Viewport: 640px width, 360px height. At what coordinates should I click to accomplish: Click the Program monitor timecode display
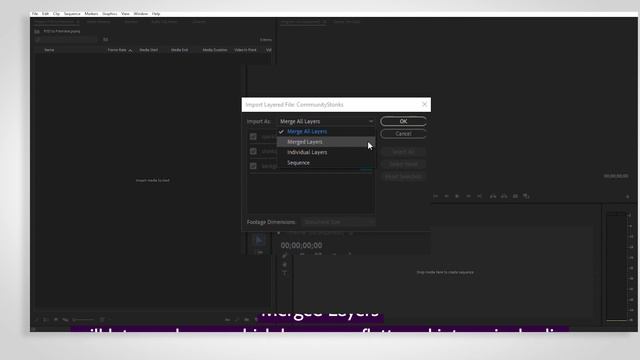616,176
